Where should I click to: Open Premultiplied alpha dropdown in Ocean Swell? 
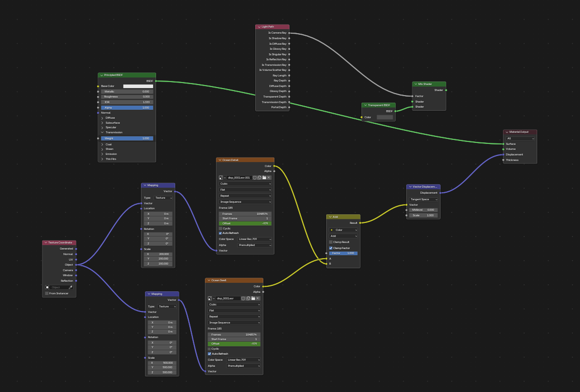point(243,366)
